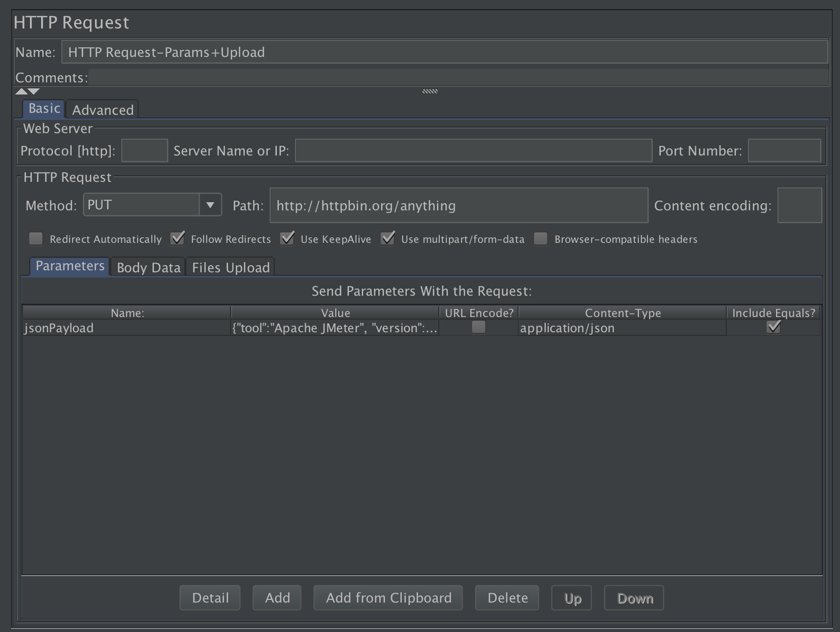Switch to the Files Upload tab
Viewport: 840px width, 632px height.
[231, 267]
